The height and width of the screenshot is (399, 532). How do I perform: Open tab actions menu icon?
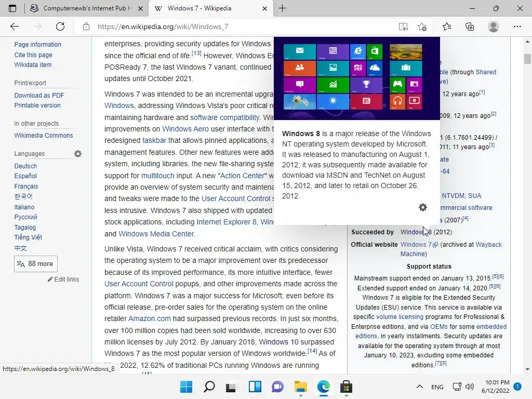(12, 8)
